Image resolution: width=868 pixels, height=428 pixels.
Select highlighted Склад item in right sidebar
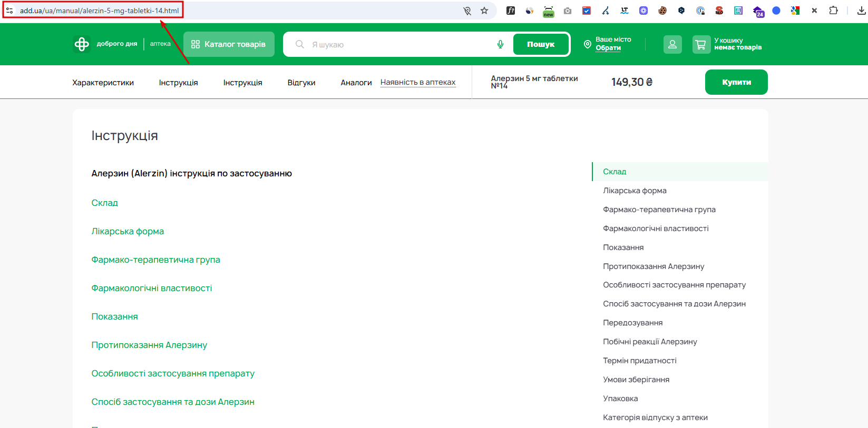tap(680, 172)
